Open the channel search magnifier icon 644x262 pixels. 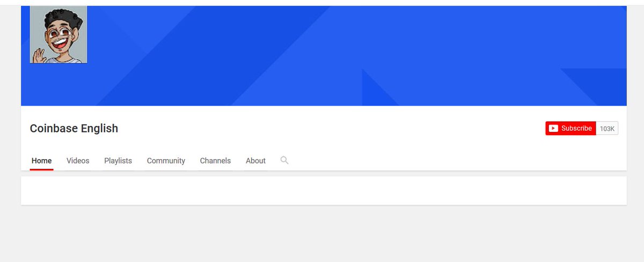(284, 160)
